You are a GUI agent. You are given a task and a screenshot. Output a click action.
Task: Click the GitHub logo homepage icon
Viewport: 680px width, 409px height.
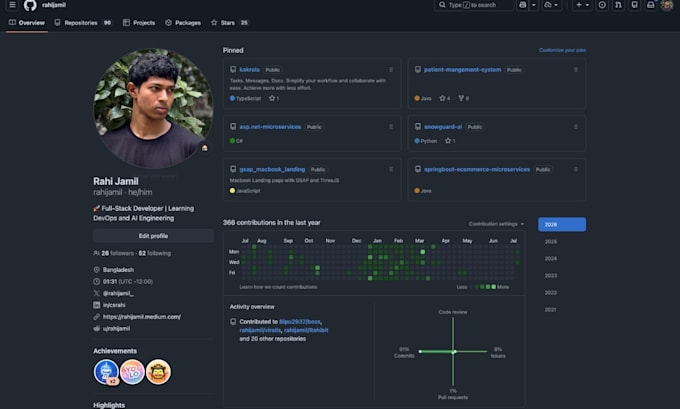click(30, 5)
